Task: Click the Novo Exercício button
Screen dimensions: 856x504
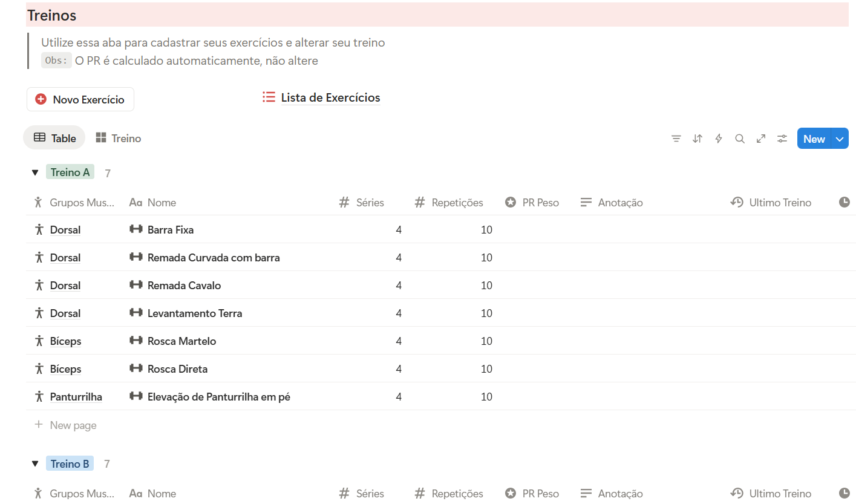Action: coord(80,99)
